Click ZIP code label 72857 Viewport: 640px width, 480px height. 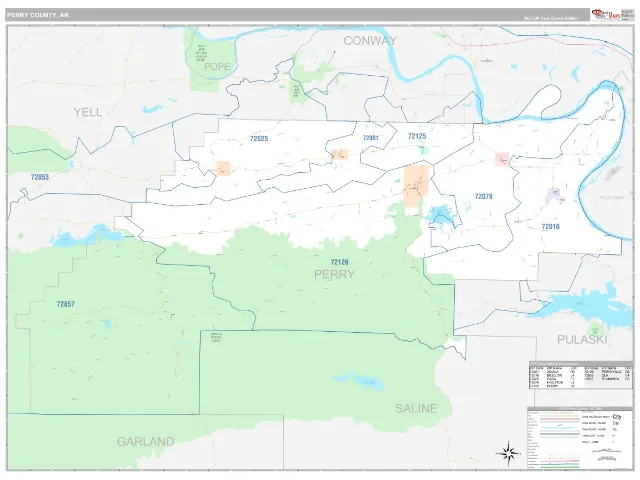pos(66,304)
